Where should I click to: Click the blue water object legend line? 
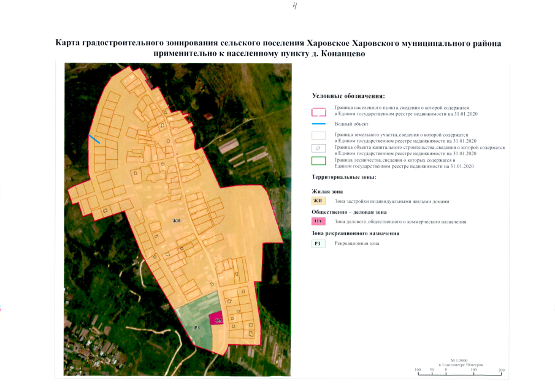point(318,124)
